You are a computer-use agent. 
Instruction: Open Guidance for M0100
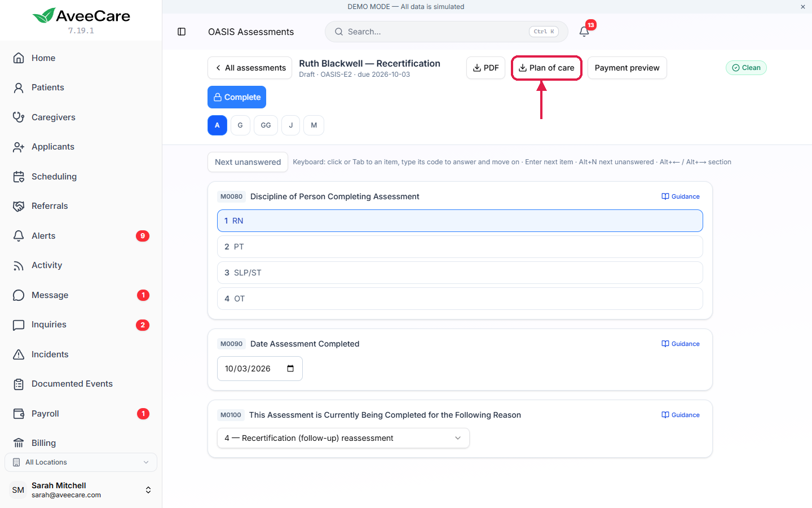pos(681,415)
